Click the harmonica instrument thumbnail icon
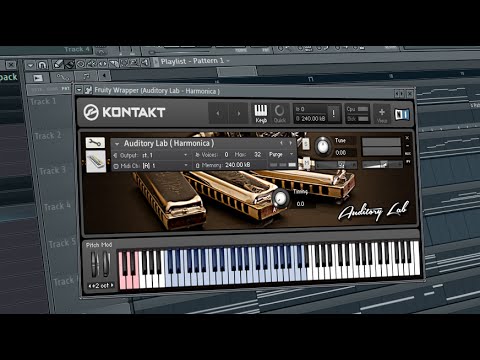The width and height of the screenshot is (480, 360). (96, 161)
